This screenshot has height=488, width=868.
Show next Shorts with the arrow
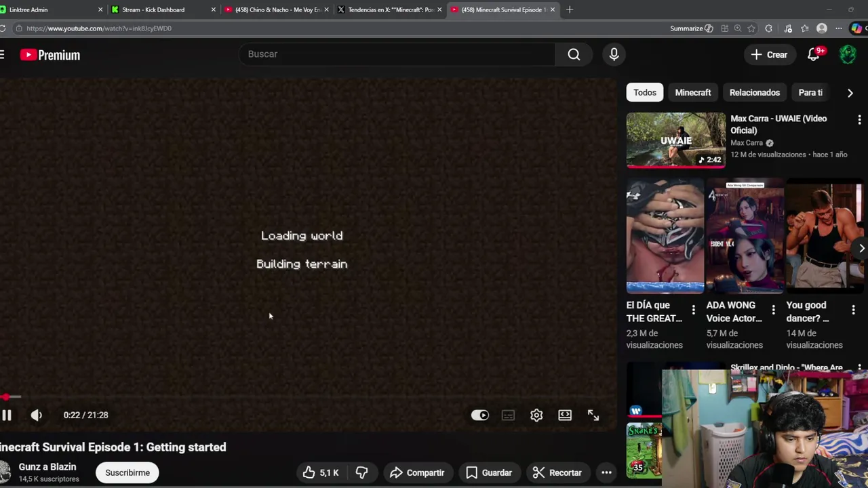pos(861,248)
